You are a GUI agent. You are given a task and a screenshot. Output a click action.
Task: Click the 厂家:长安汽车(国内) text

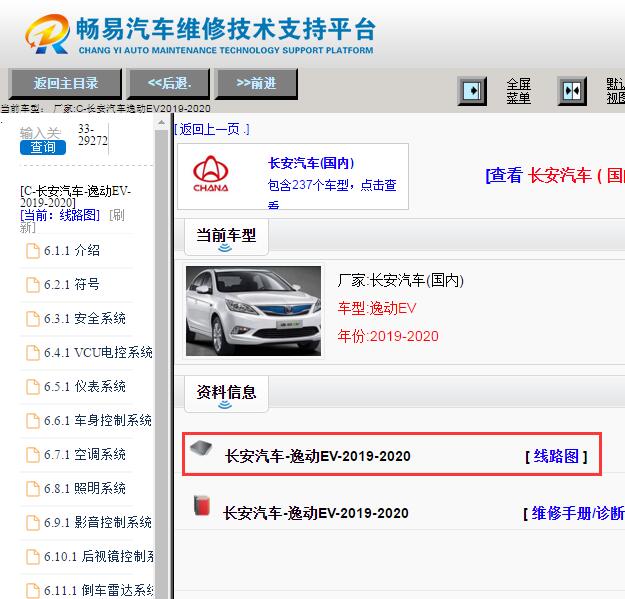(401, 281)
